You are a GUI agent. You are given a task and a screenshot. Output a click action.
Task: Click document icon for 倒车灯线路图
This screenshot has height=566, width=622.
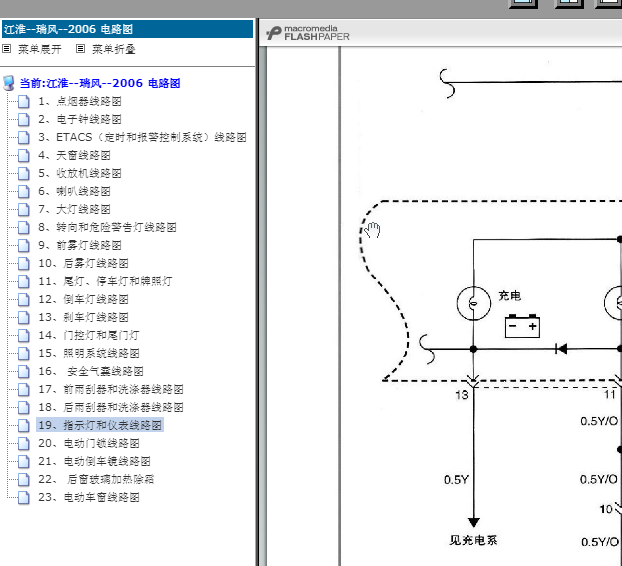(x=24, y=299)
